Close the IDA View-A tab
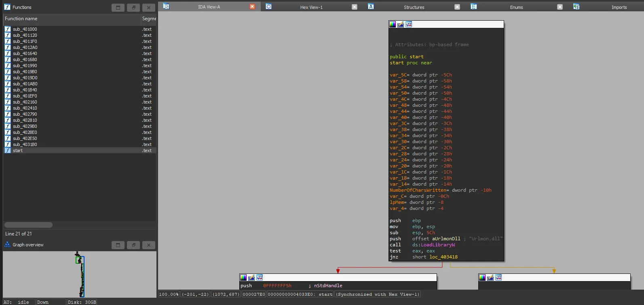Image resolution: width=644 pixels, height=305 pixels. click(x=252, y=6)
